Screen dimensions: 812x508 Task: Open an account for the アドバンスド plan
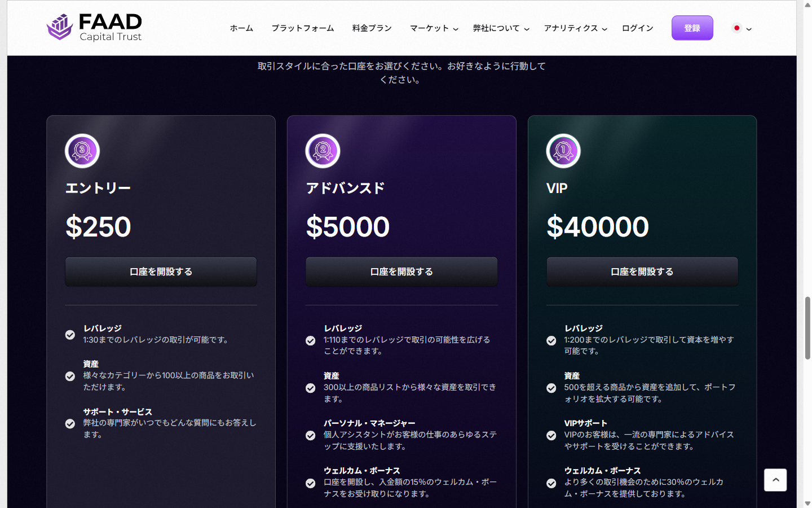401,271
